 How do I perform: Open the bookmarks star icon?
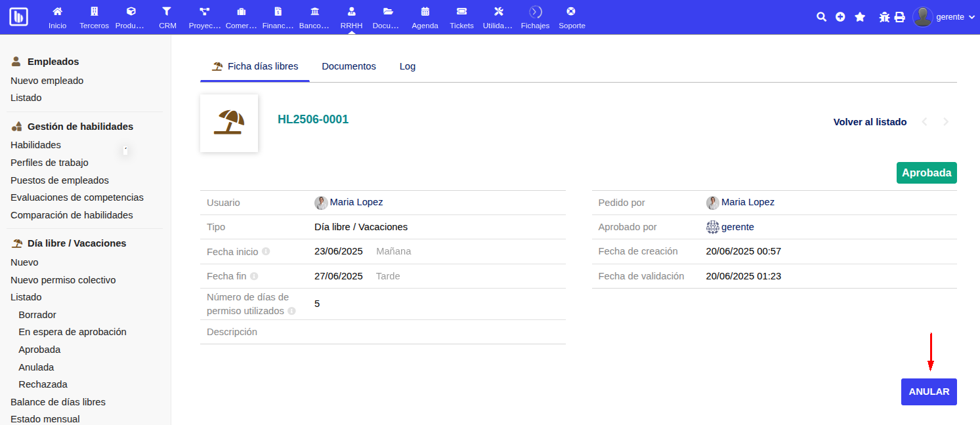pos(860,16)
